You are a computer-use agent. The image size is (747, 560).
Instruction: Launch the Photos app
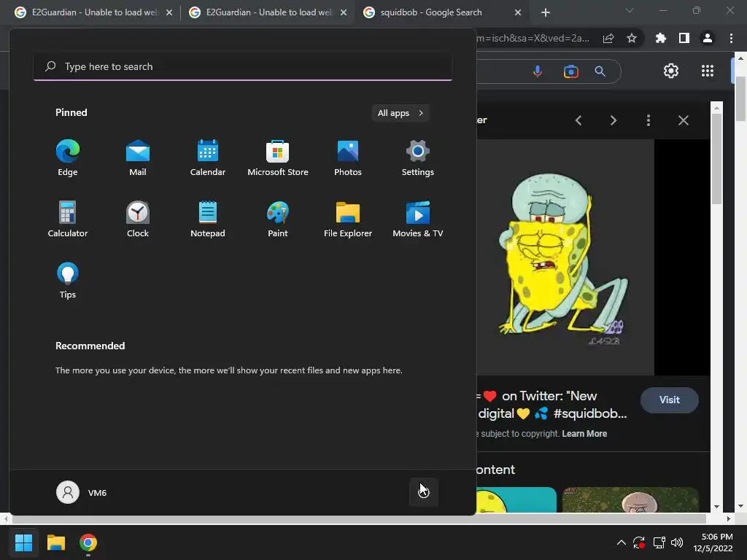coord(348,157)
